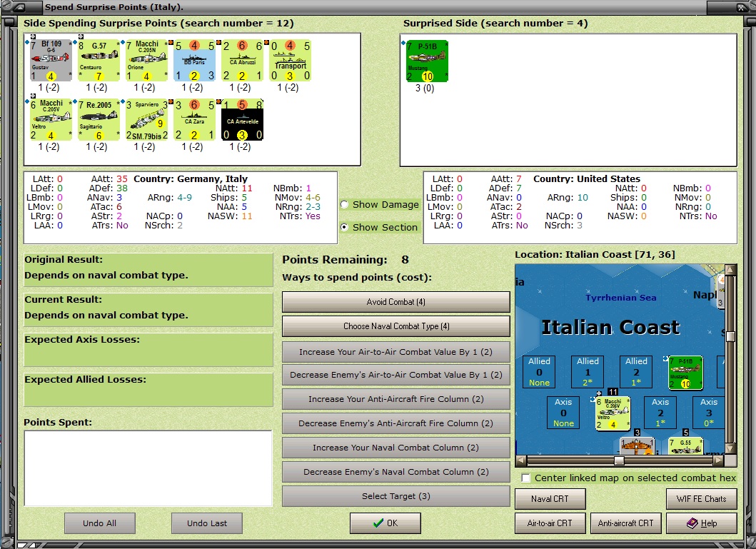Select the Sparviero SM.79bis bomber counter
This screenshot has width=756, height=549.
[146, 119]
